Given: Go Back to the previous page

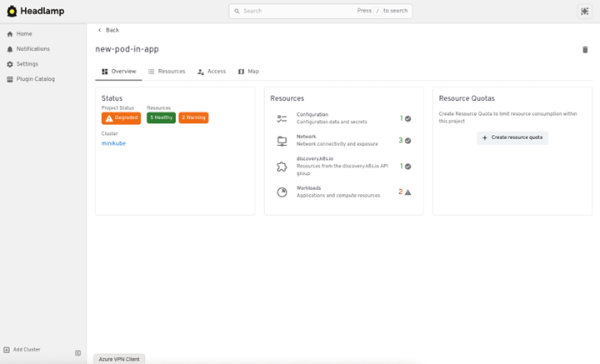Looking at the screenshot, I should click(x=108, y=30).
